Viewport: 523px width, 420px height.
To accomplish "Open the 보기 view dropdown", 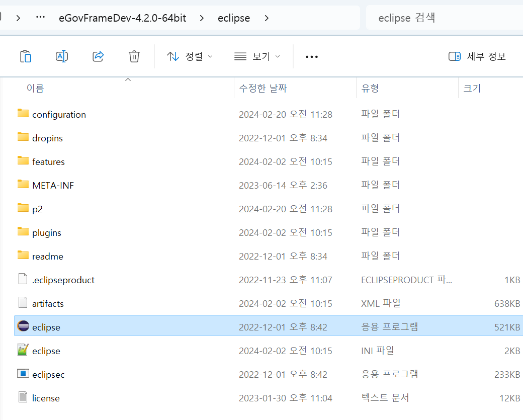I will tap(257, 56).
